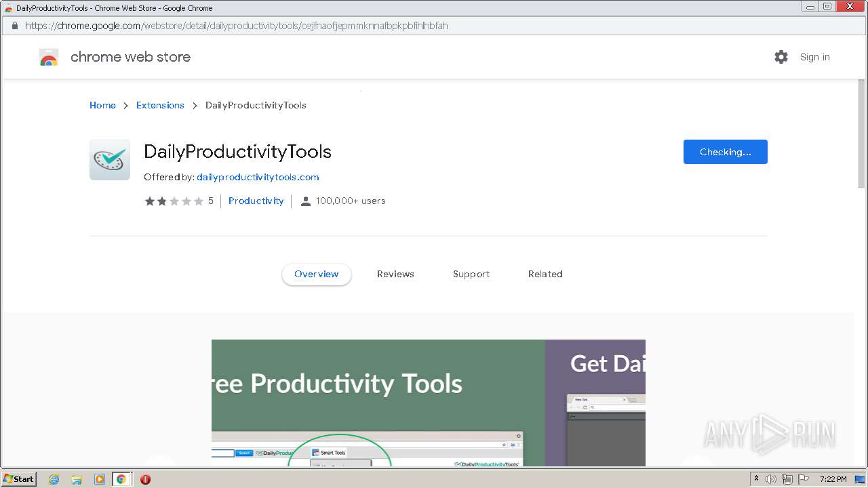Screen dimensions: 868x488
Task: Switch to the Reviews tab
Action: coord(395,274)
